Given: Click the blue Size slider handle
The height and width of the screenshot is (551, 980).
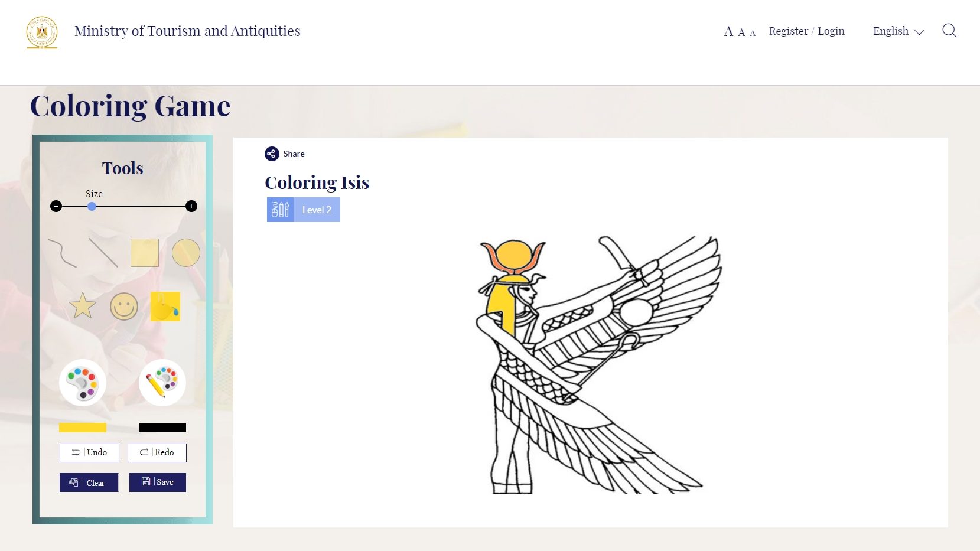Looking at the screenshot, I should [92, 206].
